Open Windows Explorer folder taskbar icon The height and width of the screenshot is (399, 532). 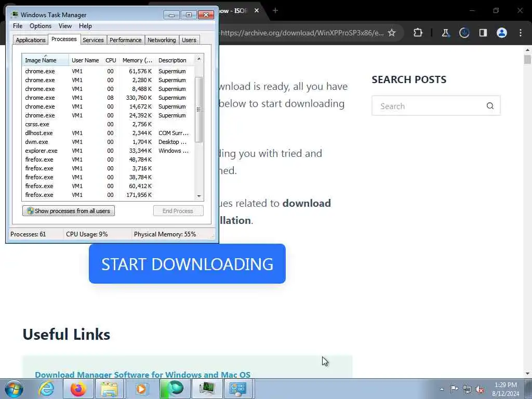pos(109,389)
